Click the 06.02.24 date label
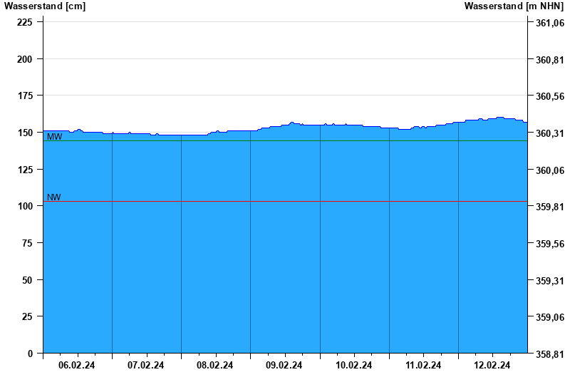570x392 pixels. 77,365
